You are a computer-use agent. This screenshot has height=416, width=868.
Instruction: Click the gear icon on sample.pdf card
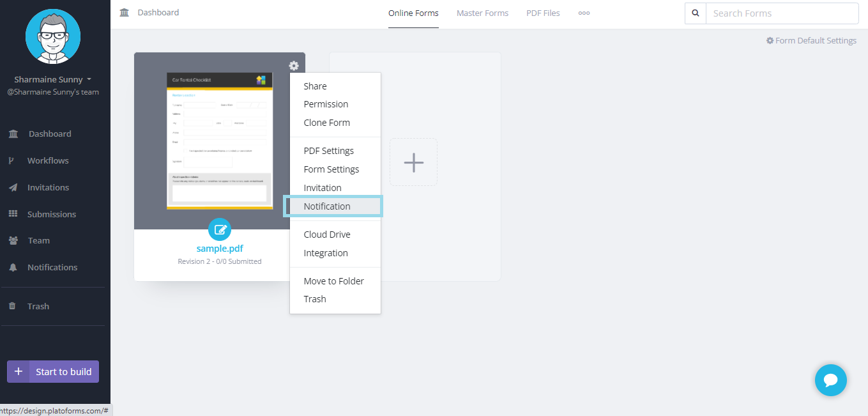pos(293,66)
